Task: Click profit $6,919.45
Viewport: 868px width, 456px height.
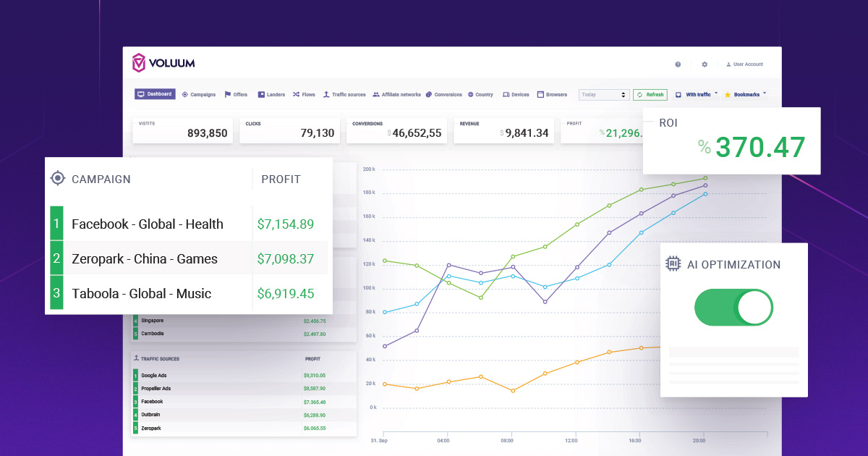Action: (286, 294)
